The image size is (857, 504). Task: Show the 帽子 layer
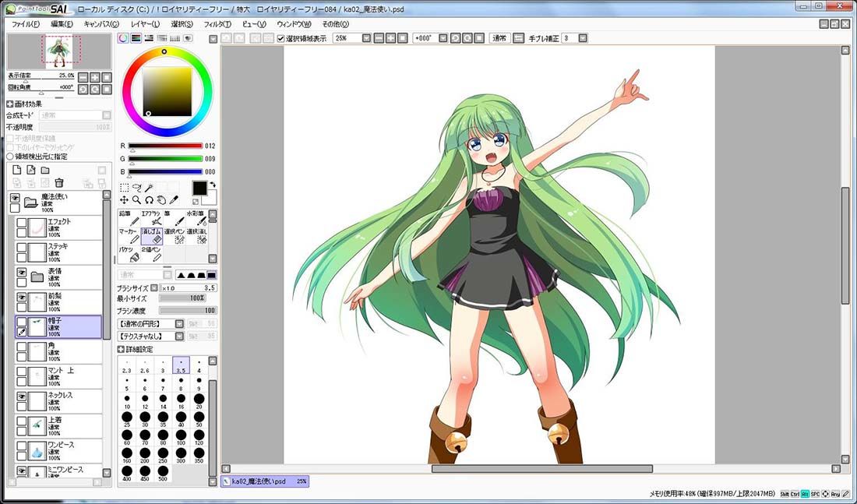[x=21, y=322]
